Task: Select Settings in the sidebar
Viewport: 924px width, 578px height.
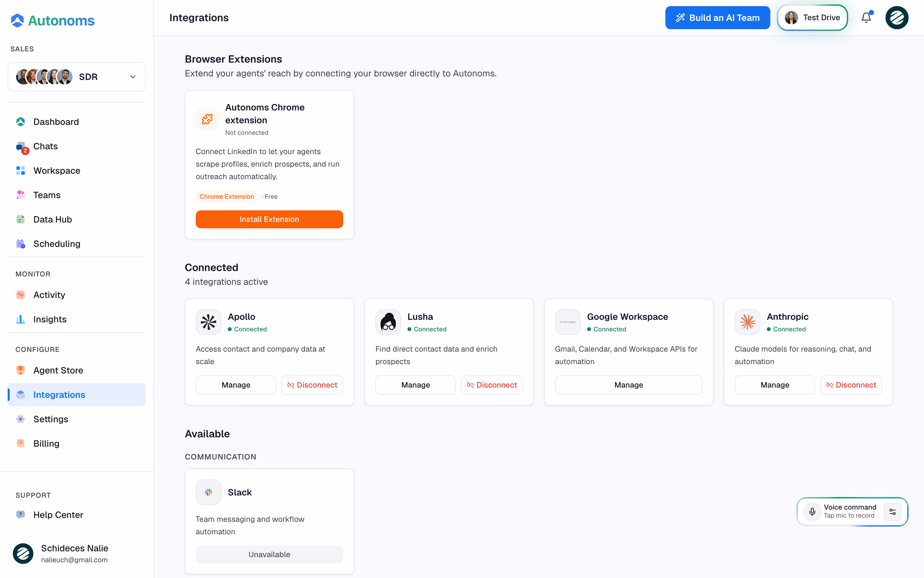Action: click(x=77, y=419)
